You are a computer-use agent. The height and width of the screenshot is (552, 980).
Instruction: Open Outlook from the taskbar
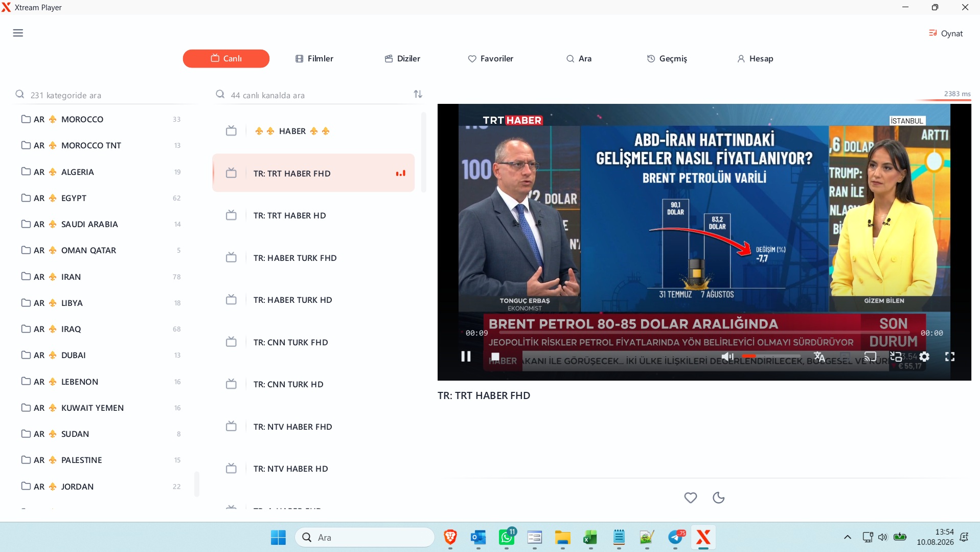[478, 537]
